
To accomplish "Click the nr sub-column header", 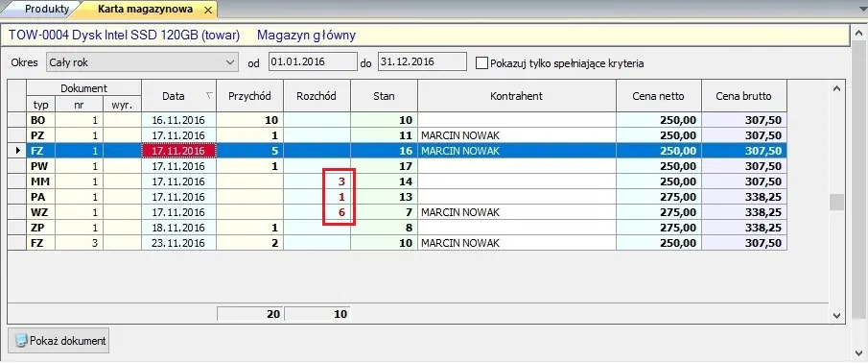I will [x=80, y=104].
